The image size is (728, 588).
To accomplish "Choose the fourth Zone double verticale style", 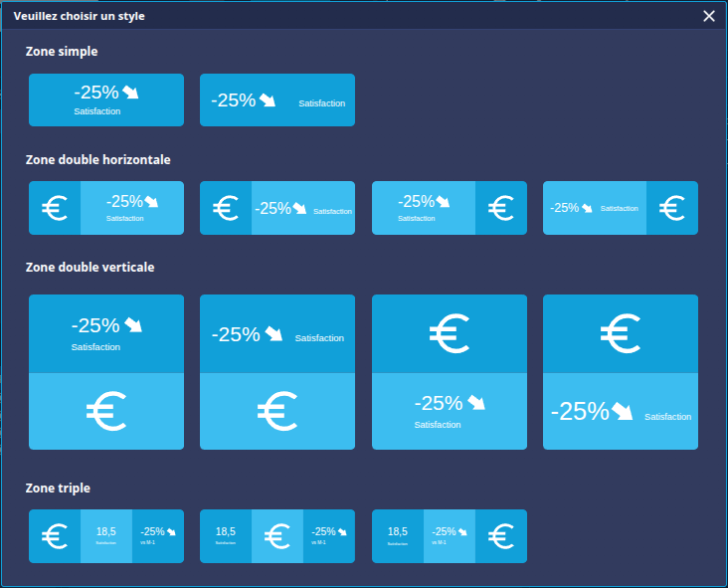I will (621, 372).
